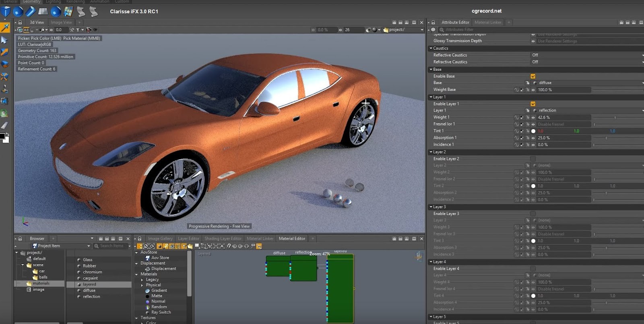This screenshot has width=644, height=324.
Task: Open the Image View tab
Action: tap(61, 23)
